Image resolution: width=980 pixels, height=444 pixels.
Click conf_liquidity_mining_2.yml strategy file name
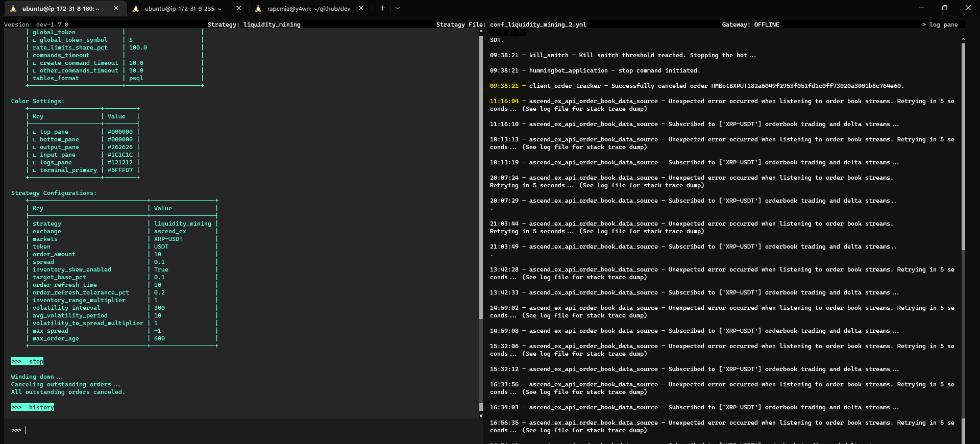pyautogui.click(x=538, y=24)
